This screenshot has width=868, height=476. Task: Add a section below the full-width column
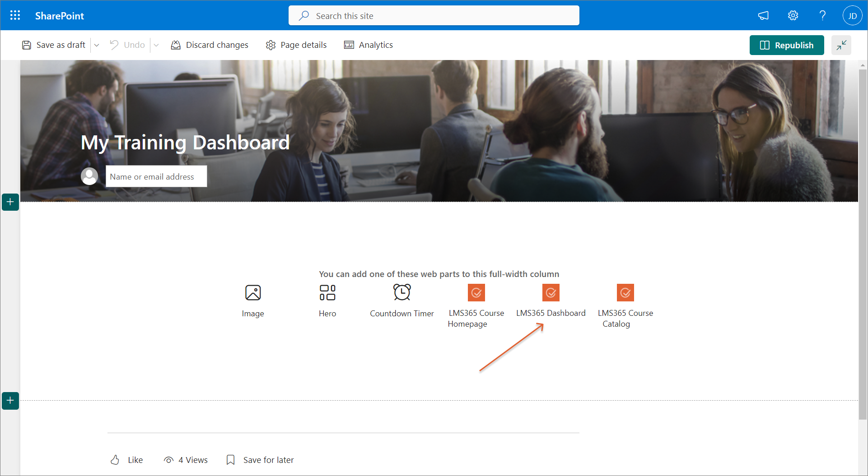10,401
